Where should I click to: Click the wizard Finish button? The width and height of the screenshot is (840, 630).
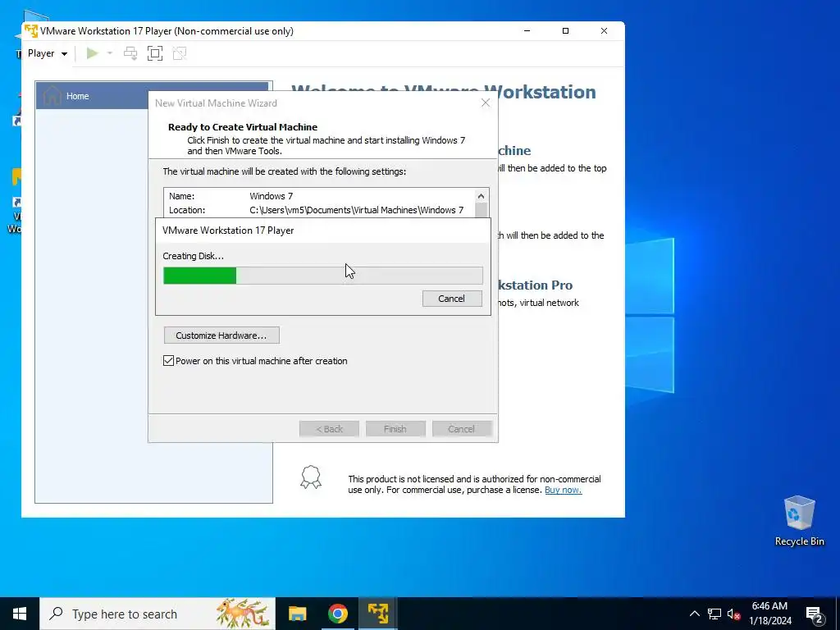click(x=395, y=429)
